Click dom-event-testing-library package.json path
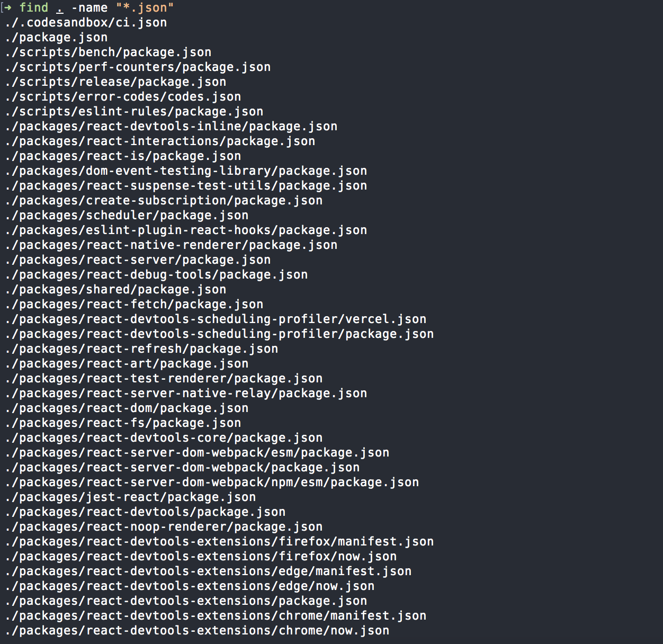The width and height of the screenshot is (663, 644). click(186, 171)
